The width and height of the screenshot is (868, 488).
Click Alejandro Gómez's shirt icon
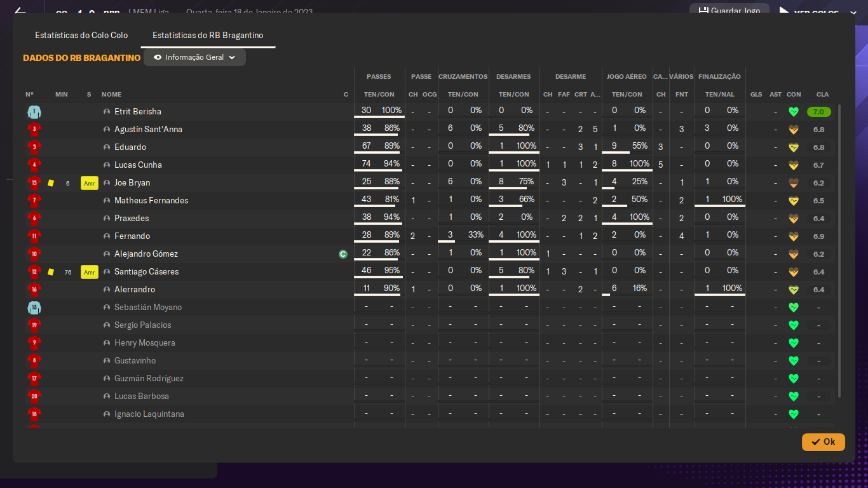click(34, 254)
